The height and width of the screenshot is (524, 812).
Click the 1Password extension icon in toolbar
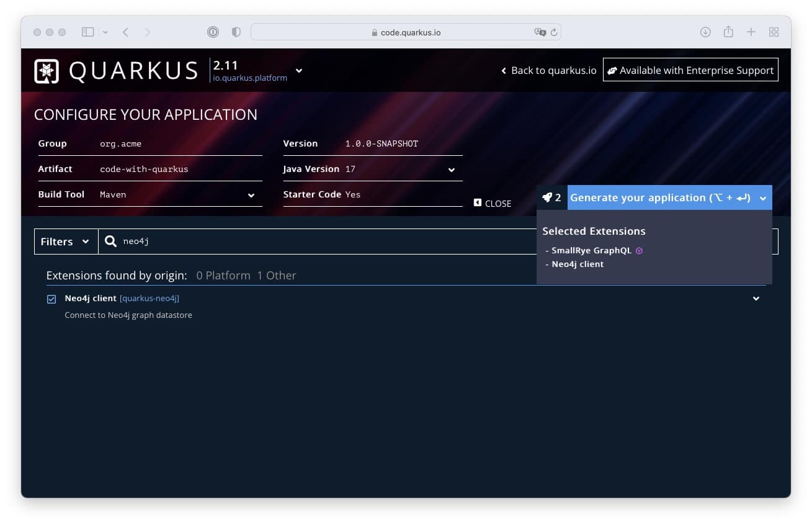pos(213,32)
